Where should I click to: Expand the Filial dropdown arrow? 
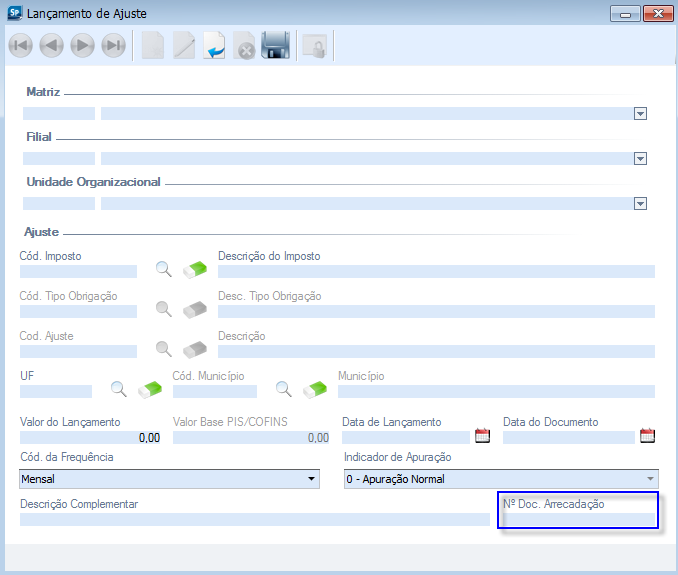(640, 159)
